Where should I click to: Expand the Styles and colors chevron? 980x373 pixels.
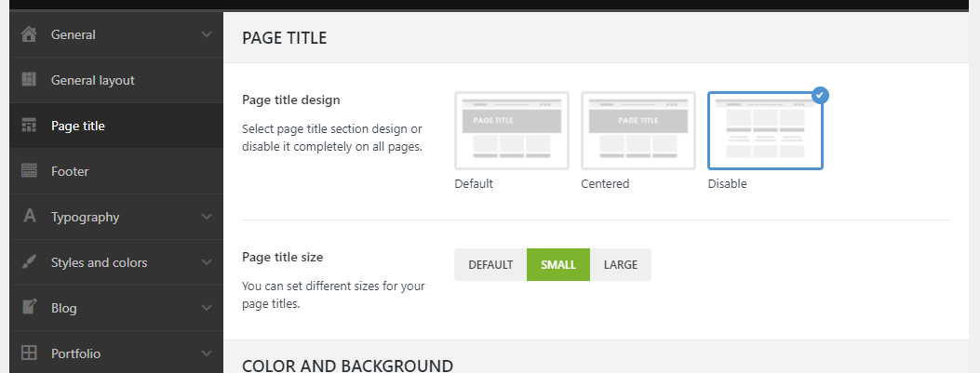207,262
